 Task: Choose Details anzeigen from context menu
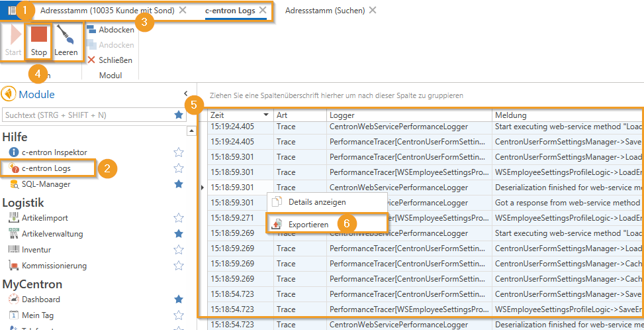pyautogui.click(x=316, y=202)
